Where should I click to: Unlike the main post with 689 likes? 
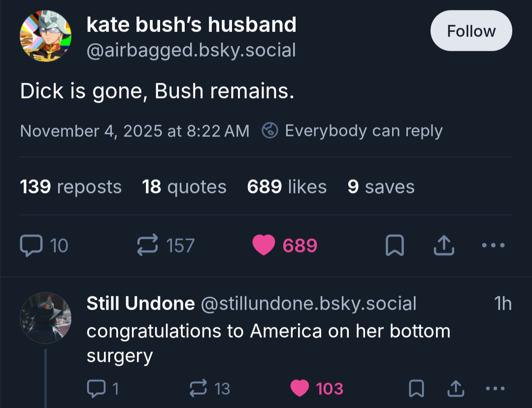[x=264, y=245]
